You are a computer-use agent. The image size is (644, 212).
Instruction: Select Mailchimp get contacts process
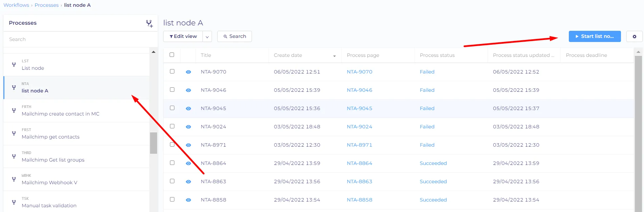(77, 134)
